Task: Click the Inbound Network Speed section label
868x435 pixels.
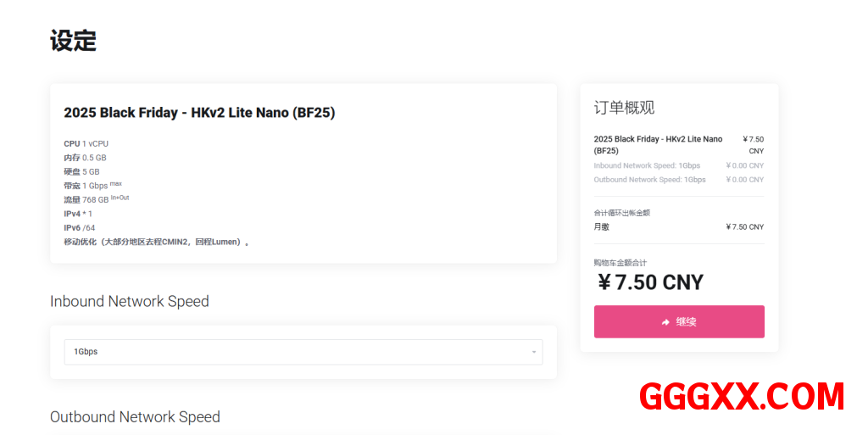Action: 130,302
